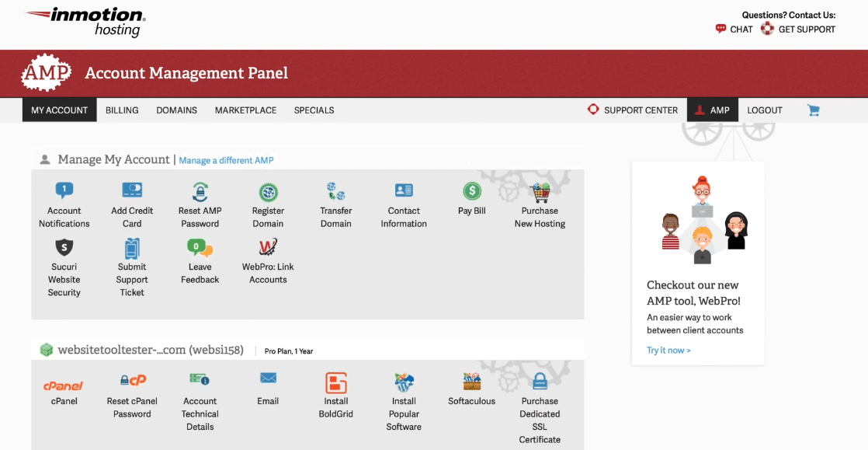The image size is (868, 450).
Task: Open the SUPPORT CENTER link
Action: pos(633,110)
